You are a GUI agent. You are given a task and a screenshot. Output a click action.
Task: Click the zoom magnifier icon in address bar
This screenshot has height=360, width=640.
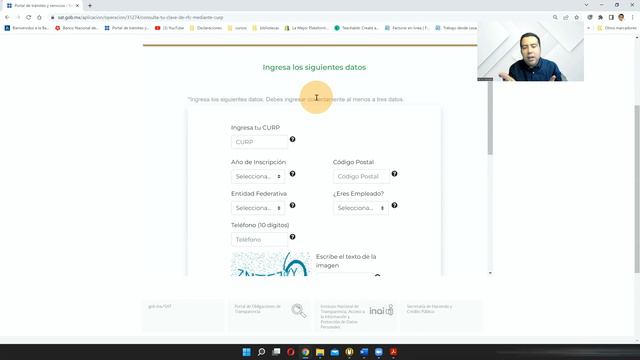pos(555,18)
